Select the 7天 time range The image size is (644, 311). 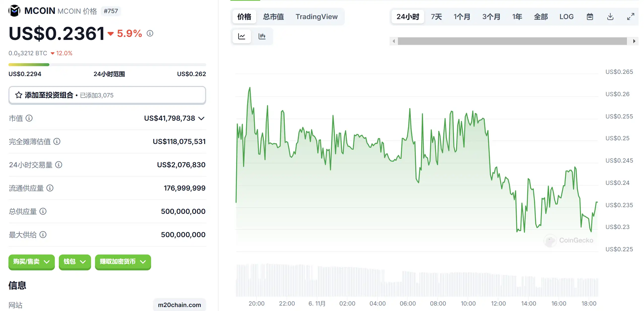(436, 17)
